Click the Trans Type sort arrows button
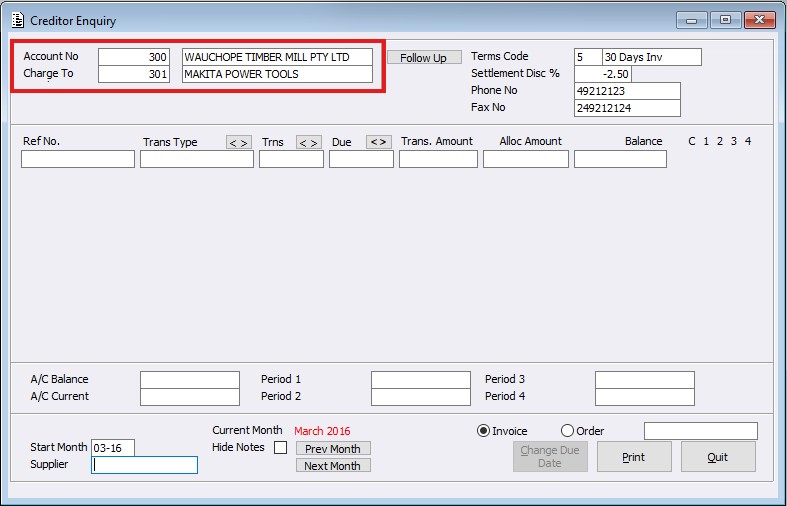787x506 pixels. tap(238, 142)
